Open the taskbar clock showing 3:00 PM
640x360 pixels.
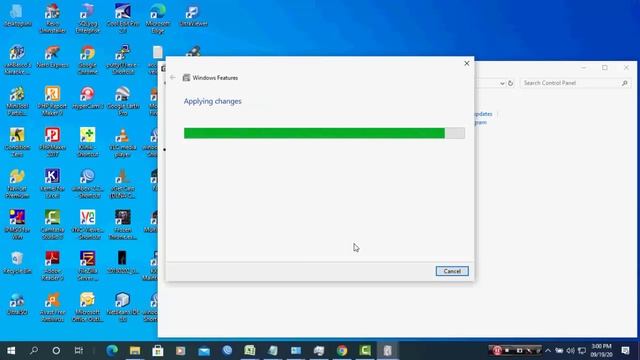click(601, 350)
